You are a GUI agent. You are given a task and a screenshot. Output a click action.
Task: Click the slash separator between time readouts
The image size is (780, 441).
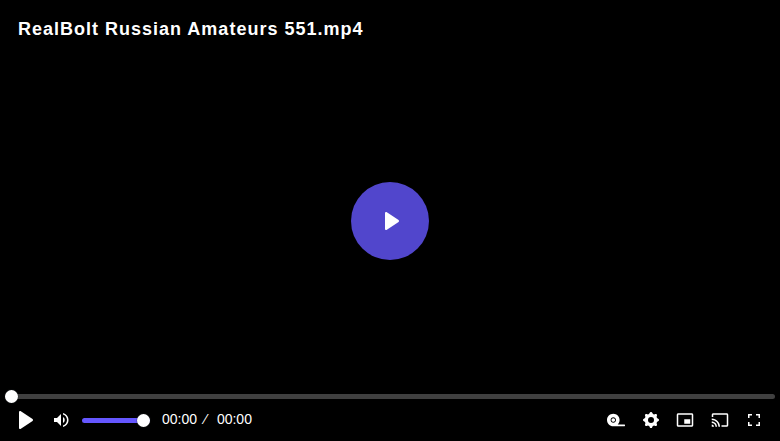(205, 420)
